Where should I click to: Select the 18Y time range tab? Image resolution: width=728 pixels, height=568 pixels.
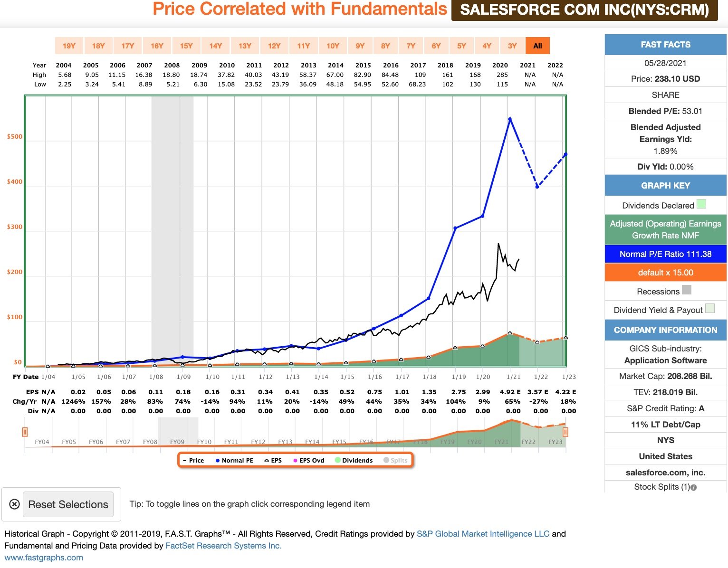98,46
